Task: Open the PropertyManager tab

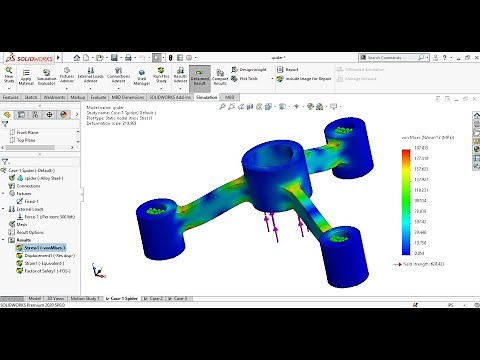Action: [21, 115]
